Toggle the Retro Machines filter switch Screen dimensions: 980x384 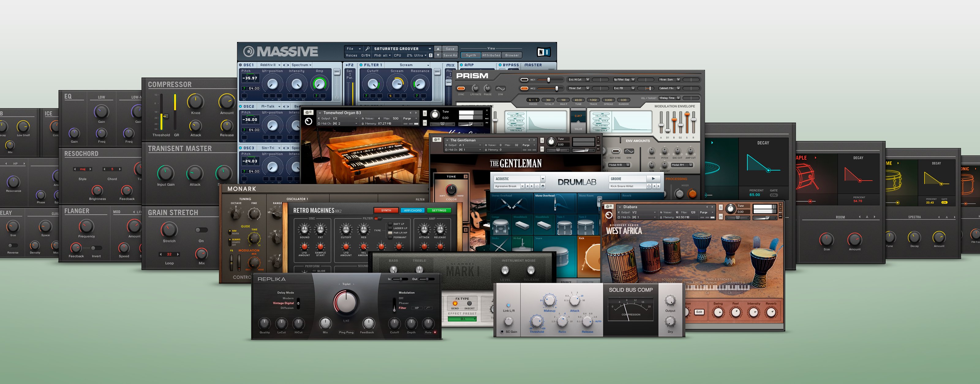[x=378, y=219]
